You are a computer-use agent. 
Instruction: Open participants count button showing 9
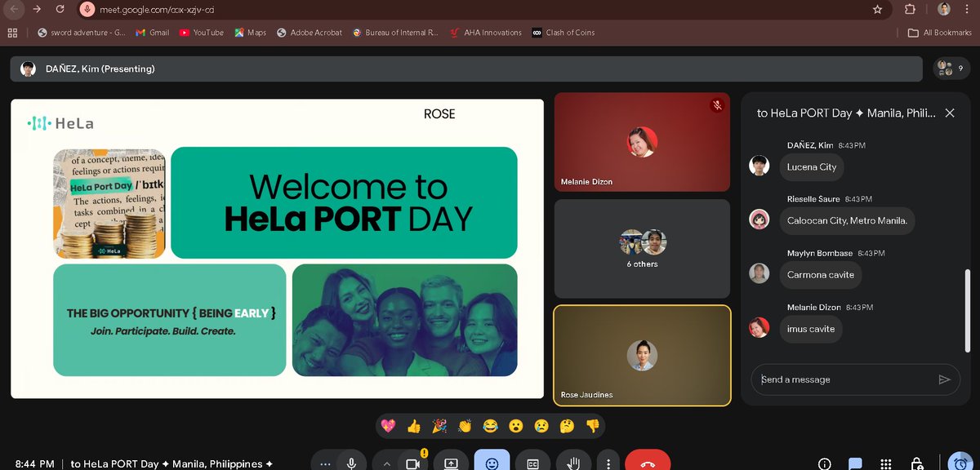tap(951, 69)
